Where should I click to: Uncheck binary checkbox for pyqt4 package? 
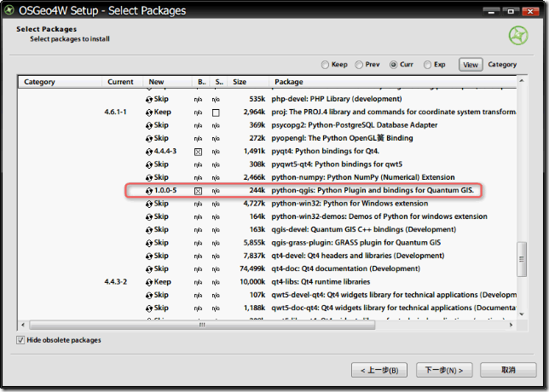(x=198, y=152)
